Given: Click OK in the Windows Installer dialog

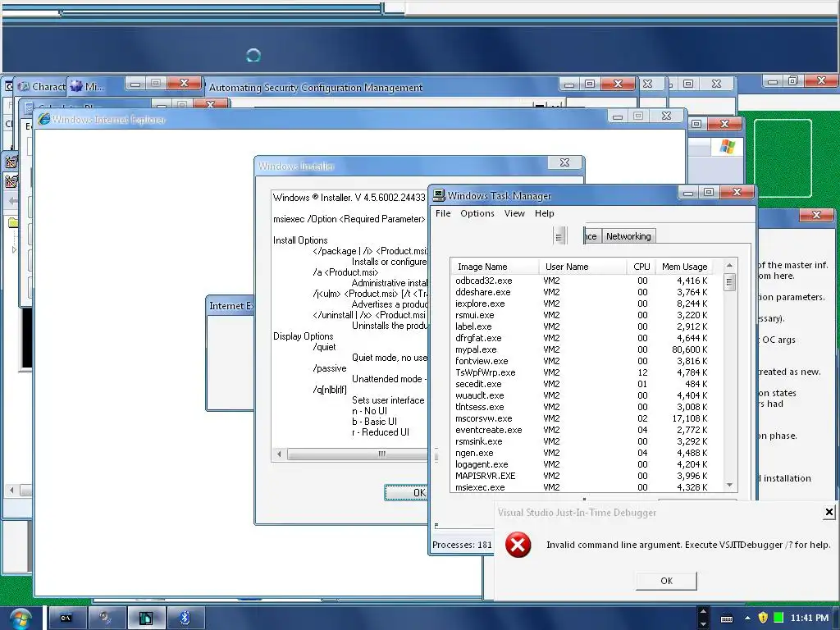Looking at the screenshot, I should (x=406, y=492).
